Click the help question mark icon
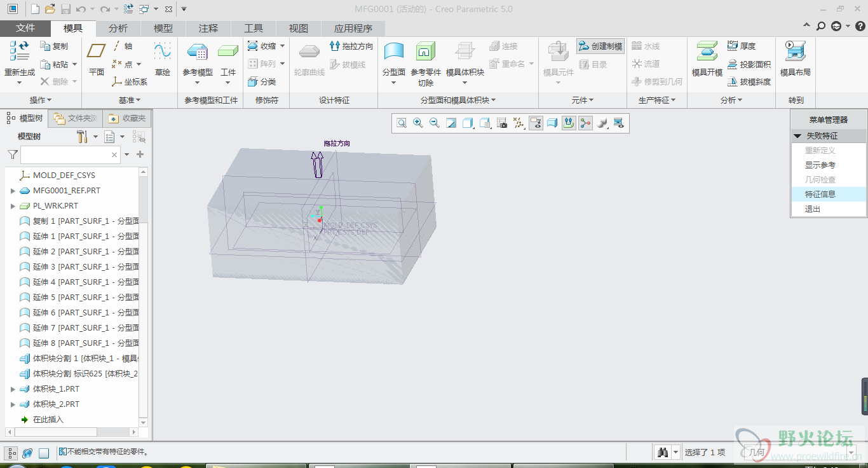The image size is (868, 468). pos(860,26)
